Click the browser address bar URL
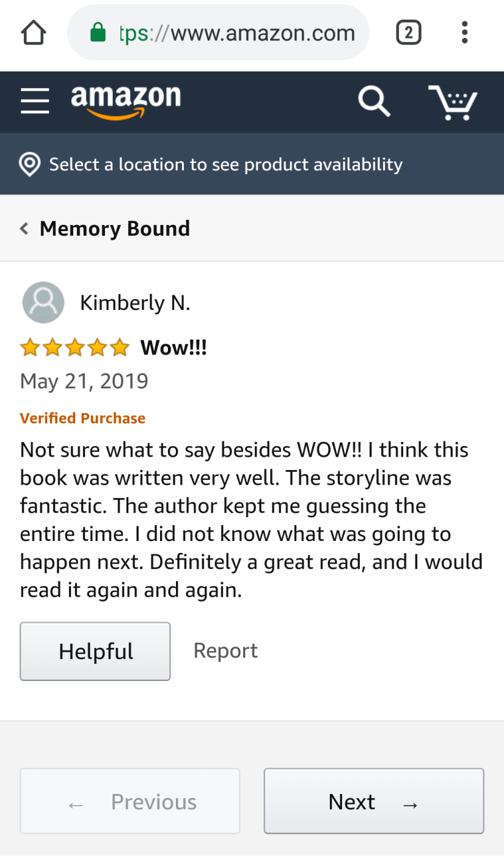504x857 pixels. click(x=237, y=32)
